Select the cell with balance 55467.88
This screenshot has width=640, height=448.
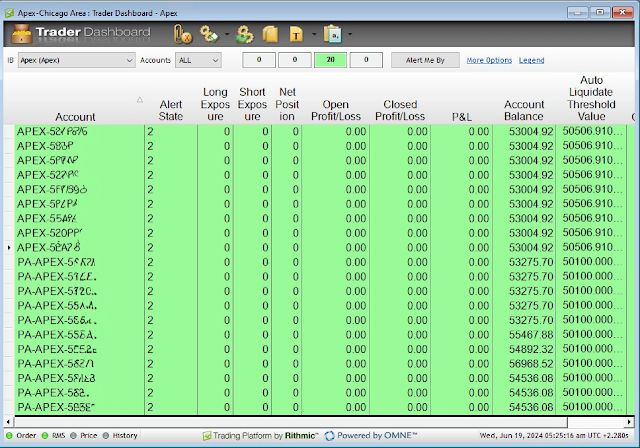tap(524, 335)
